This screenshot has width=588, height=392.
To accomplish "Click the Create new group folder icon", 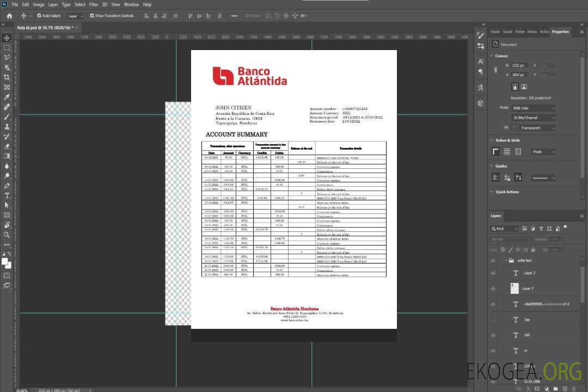I will coord(555,389).
